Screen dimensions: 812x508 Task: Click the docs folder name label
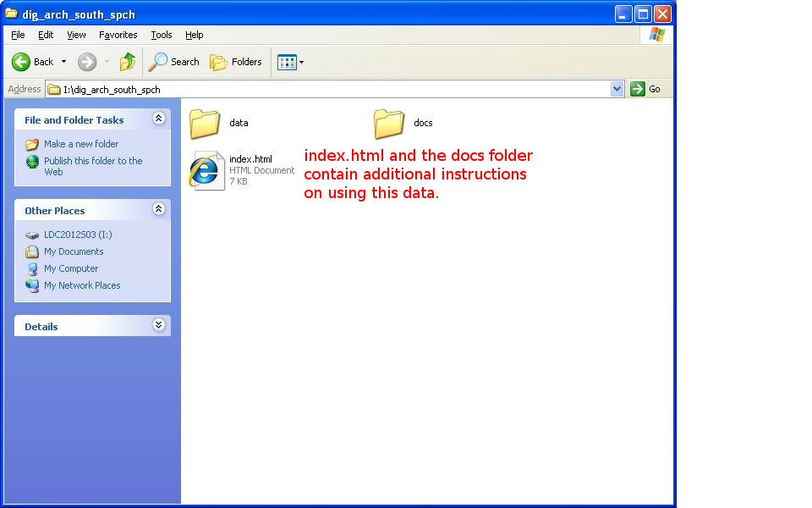pos(423,123)
